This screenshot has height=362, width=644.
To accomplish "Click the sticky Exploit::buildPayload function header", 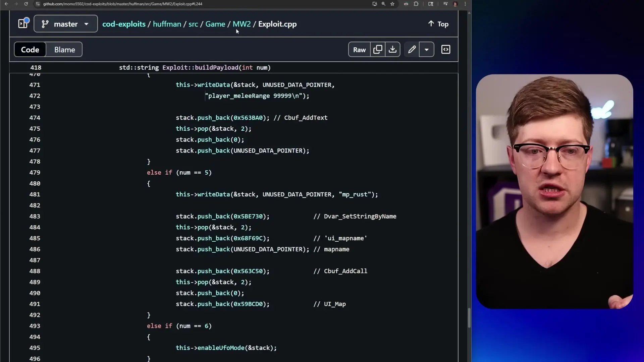I will 195,67.
